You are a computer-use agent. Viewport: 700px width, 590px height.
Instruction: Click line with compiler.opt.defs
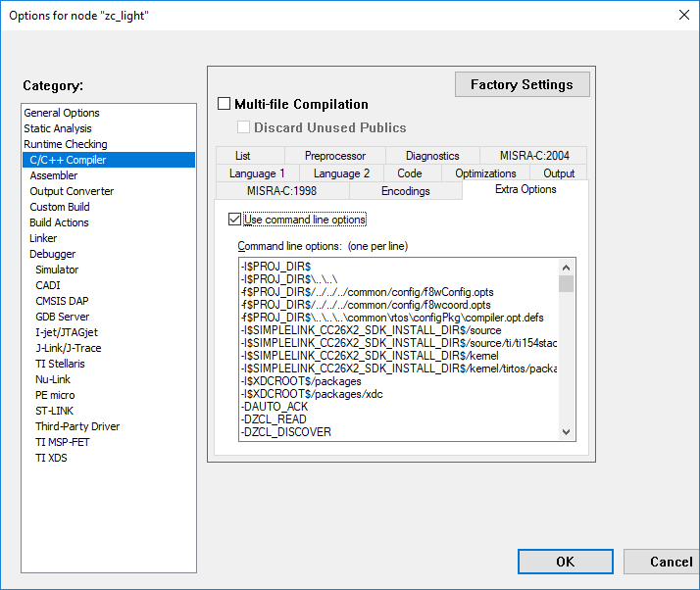[392, 318]
